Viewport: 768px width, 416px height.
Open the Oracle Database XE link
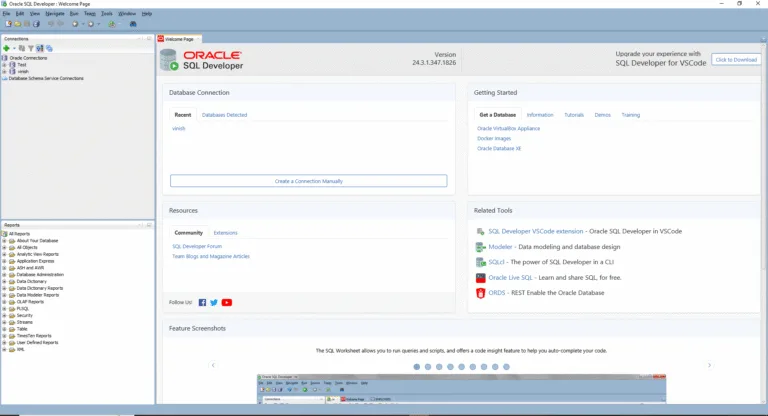pos(499,148)
